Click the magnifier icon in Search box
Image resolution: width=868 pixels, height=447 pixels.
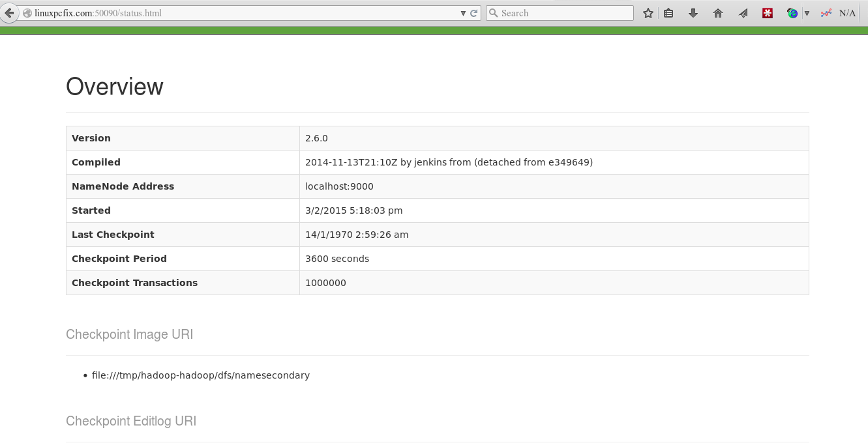pos(494,13)
